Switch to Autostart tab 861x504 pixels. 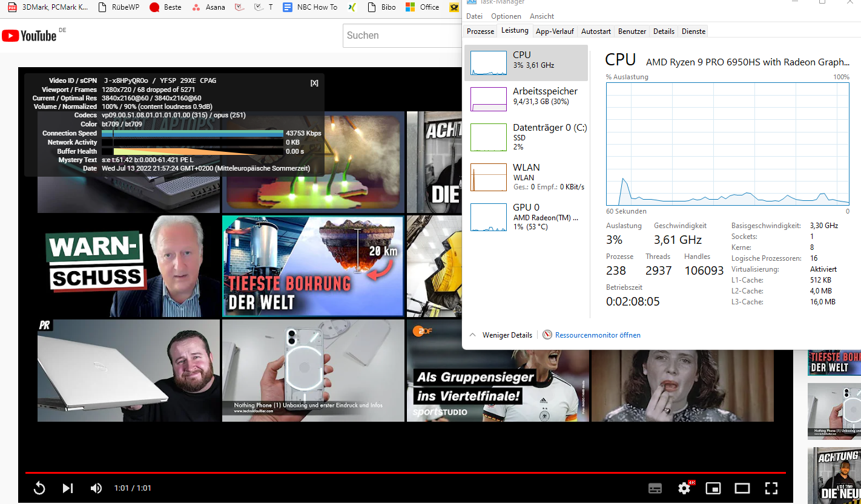click(596, 31)
